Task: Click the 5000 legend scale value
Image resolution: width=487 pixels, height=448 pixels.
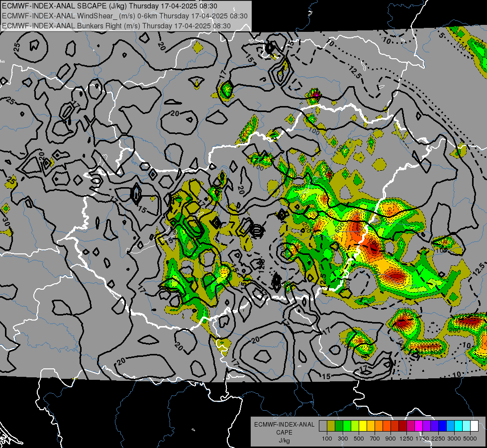Action: (470, 439)
